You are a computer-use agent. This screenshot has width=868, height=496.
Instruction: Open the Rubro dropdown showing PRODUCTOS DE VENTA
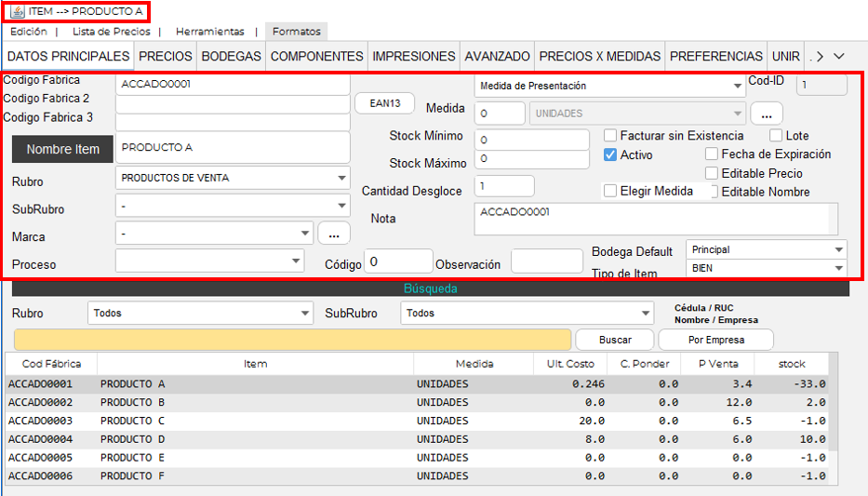coord(232,178)
